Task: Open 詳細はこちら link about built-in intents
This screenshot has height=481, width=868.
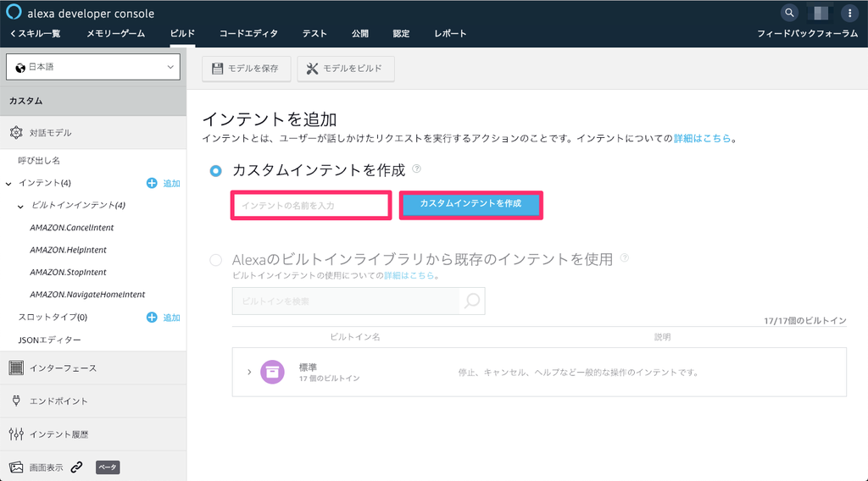Action: (409, 275)
